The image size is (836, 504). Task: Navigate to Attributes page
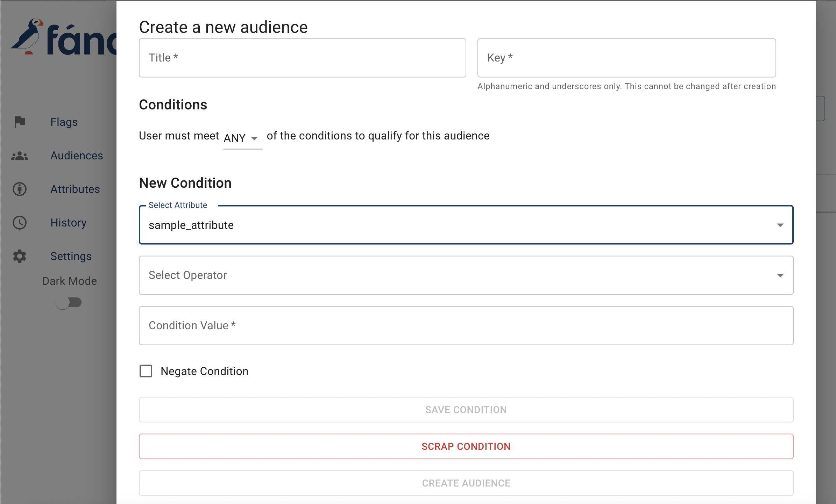tap(75, 189)
